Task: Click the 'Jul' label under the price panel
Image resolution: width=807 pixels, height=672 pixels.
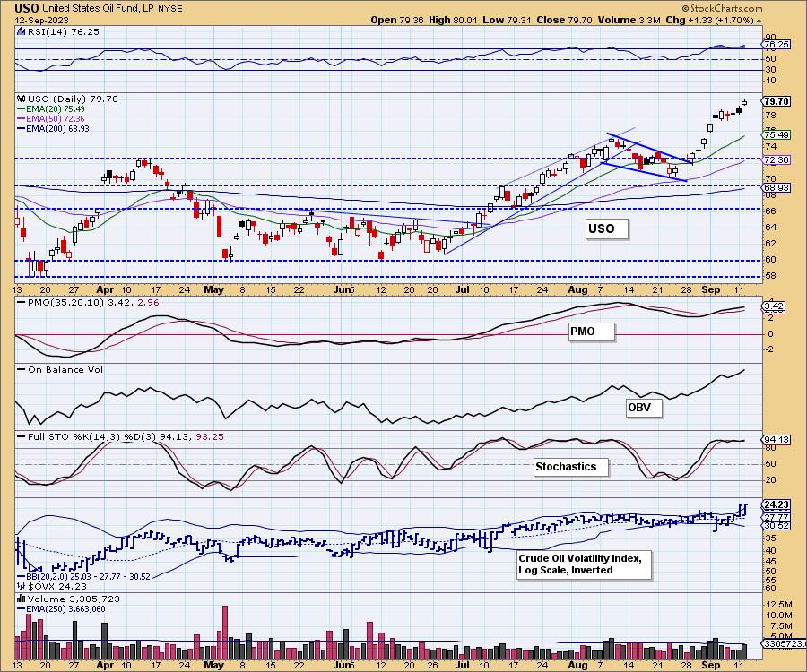Action: [x=462, y=289]
